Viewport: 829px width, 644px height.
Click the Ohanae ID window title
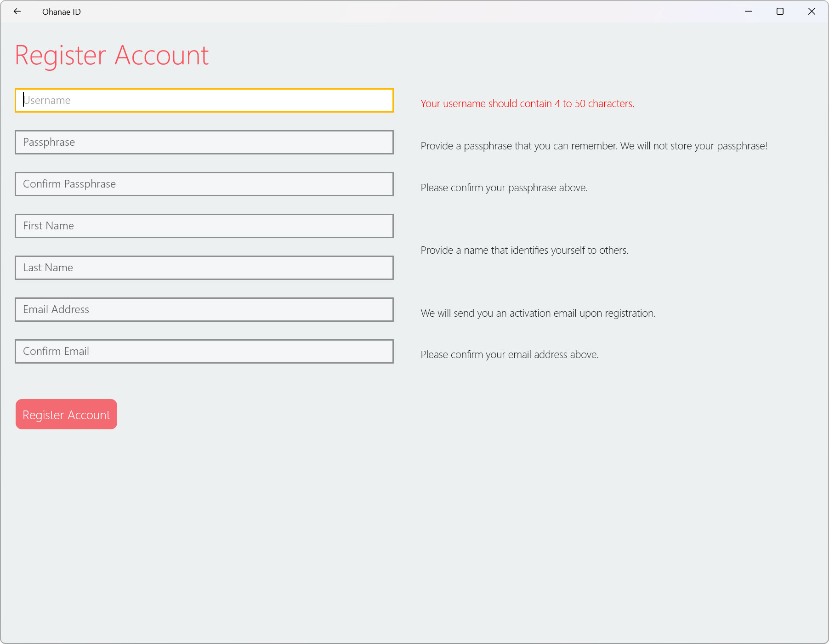point(62,12)
